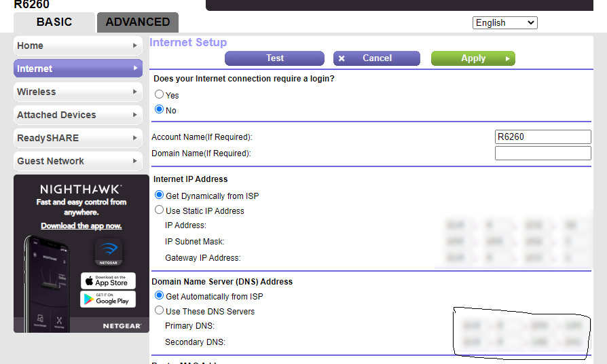Open the Wireless menu item
This screenshot has width=607, height=364.
(78, 92)
